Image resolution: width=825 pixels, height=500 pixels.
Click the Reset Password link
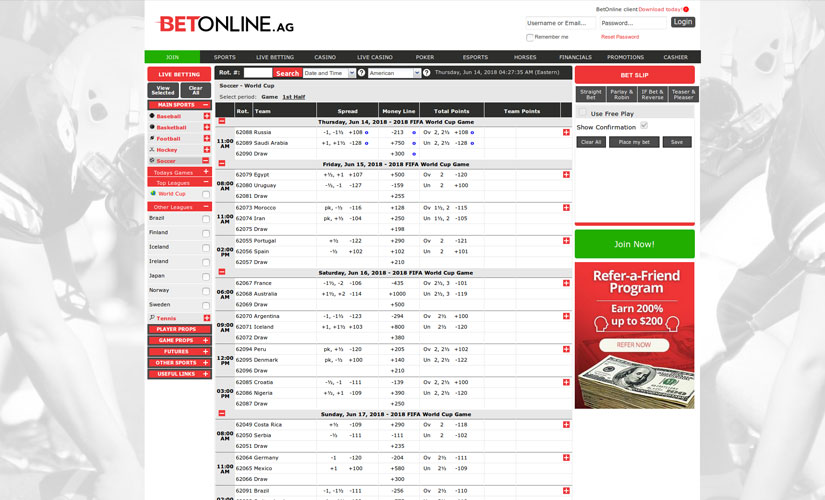point(620,37)
